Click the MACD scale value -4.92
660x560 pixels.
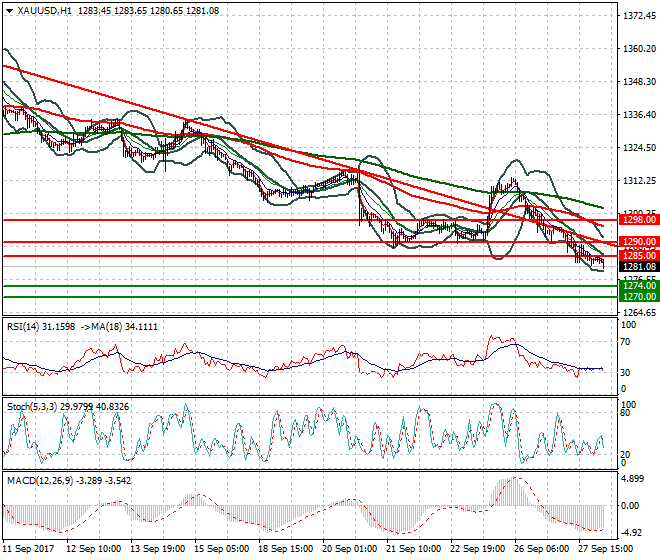(x=632, y=533)
